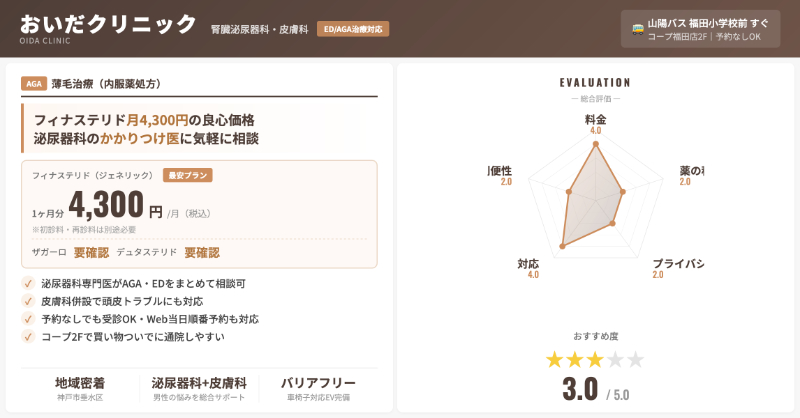
Task: Click the 4,300 円 price figure
Action: tap(115, 205)
